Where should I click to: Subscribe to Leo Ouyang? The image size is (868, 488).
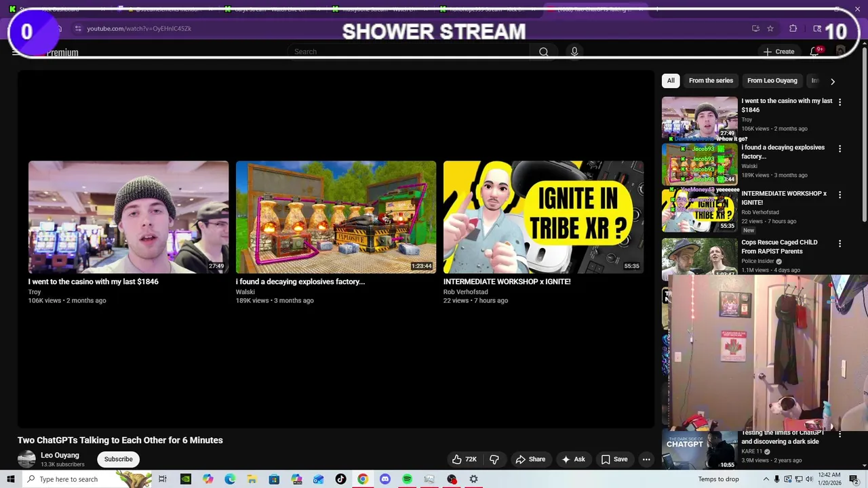click(x=119, y=459)
